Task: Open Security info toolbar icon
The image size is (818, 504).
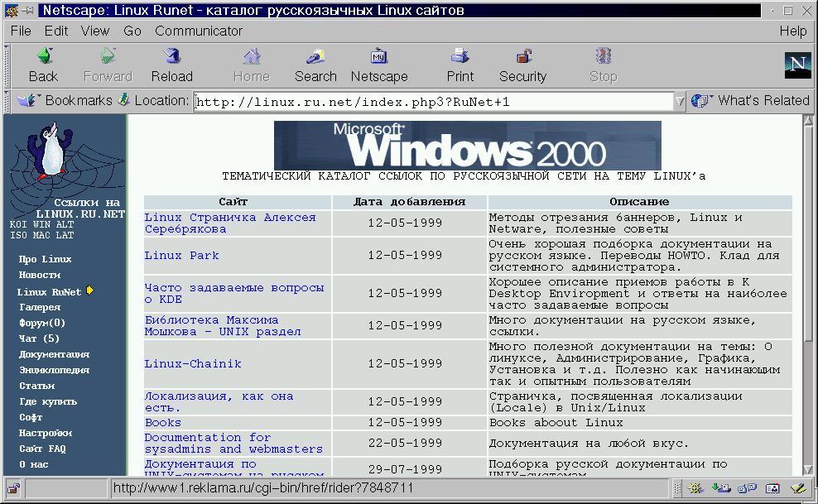Action: (x=523, y=56)
